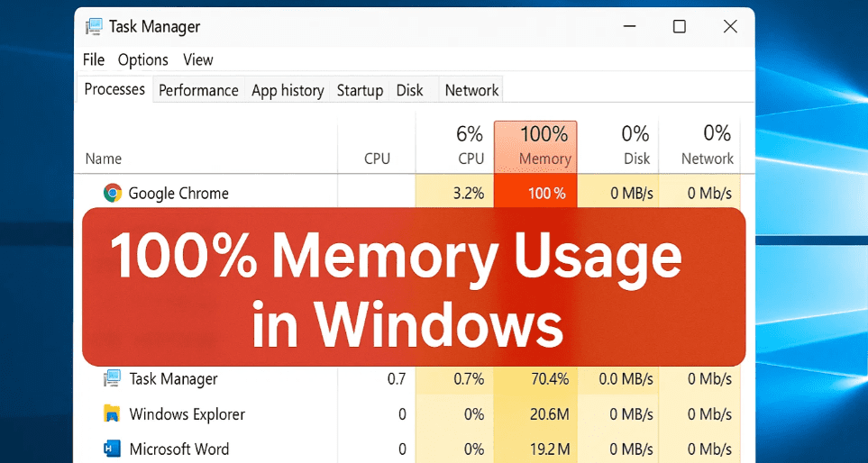Screen dimensions: 868x463
Task: Click the Google Chrome process icon
Action: [113, 193]
